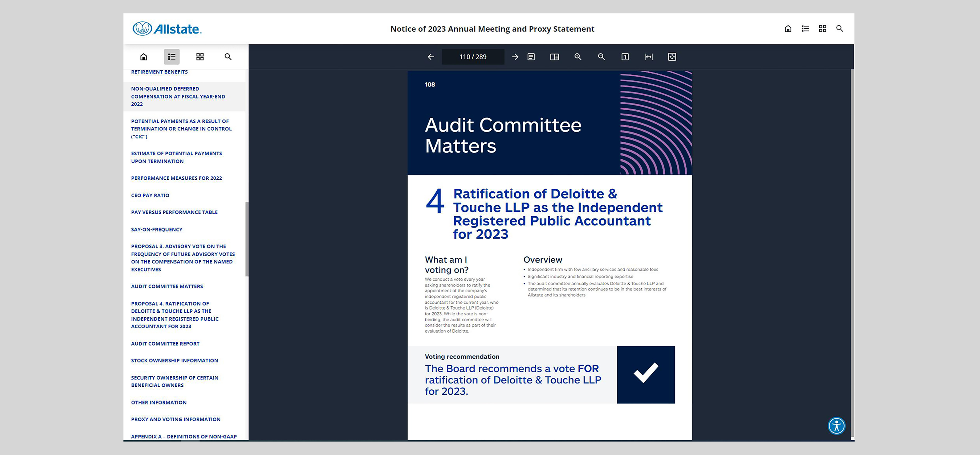The width and height of the screenshot is (980, 455).
Task: Go to previous page arrow
Action: point(431,57)
